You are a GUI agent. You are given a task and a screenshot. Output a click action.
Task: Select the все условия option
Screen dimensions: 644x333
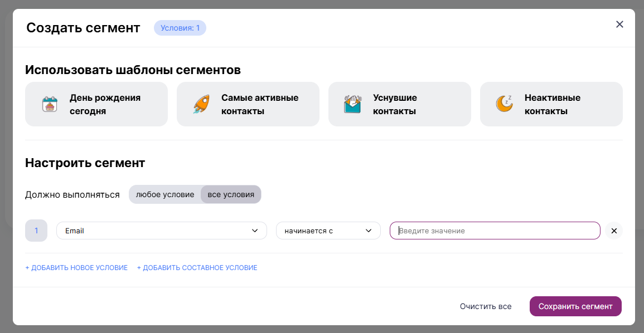click(231, 194)
